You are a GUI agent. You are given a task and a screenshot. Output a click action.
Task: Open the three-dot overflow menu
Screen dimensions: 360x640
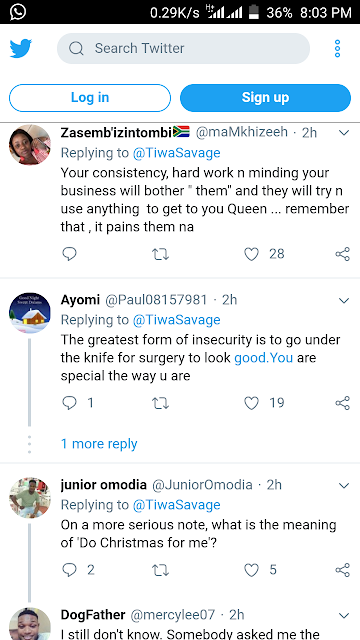click(x=337, y=49)
